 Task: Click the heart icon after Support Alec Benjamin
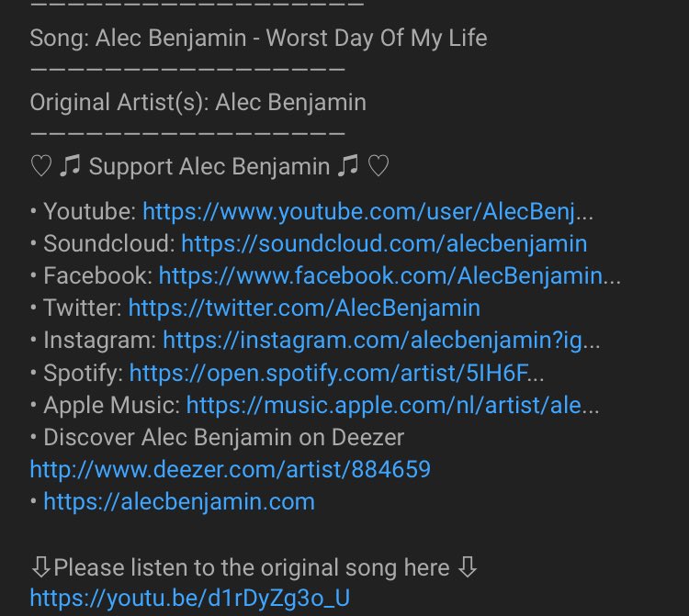(378, 167)
